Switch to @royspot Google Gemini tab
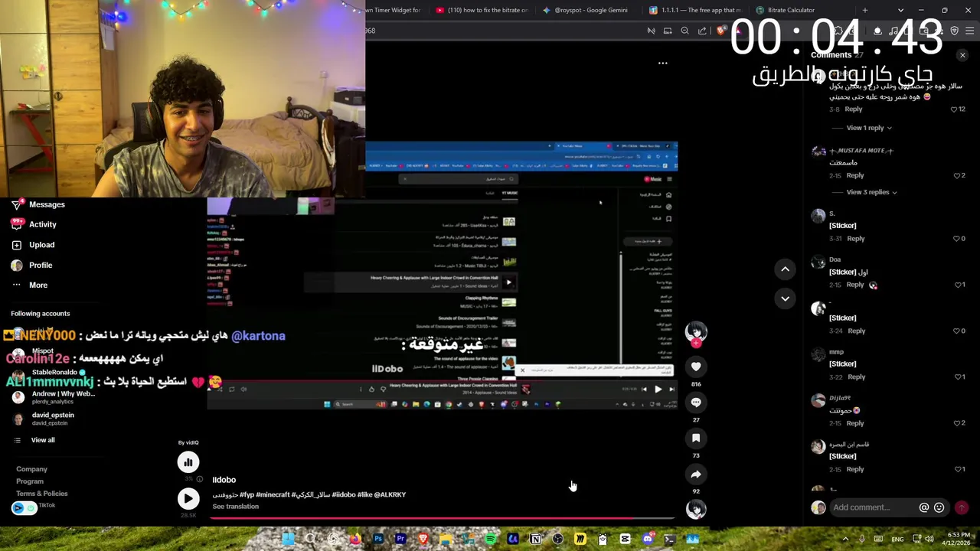The image size is (980, 551). tap(590, 10)
